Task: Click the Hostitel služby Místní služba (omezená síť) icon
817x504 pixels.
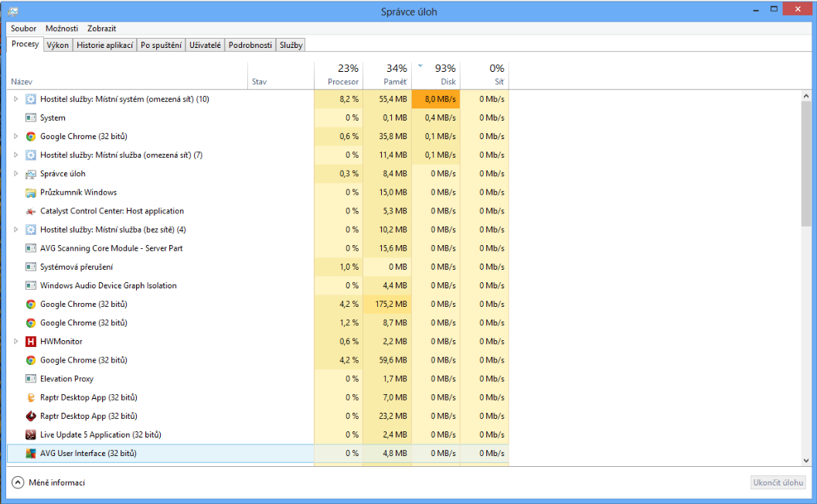Action: pos(31,155)
